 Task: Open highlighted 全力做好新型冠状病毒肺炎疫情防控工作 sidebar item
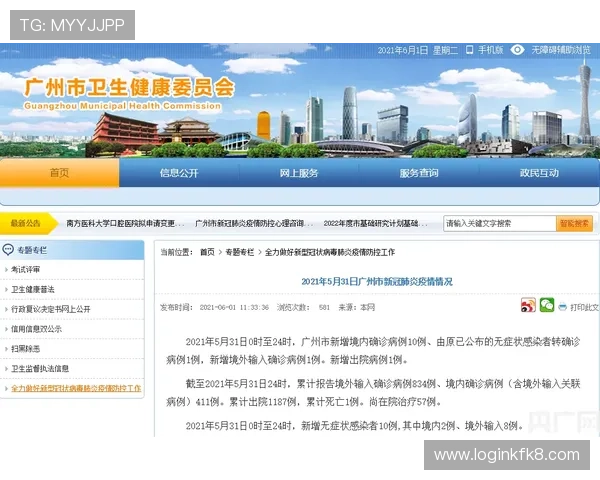(76, 388)
